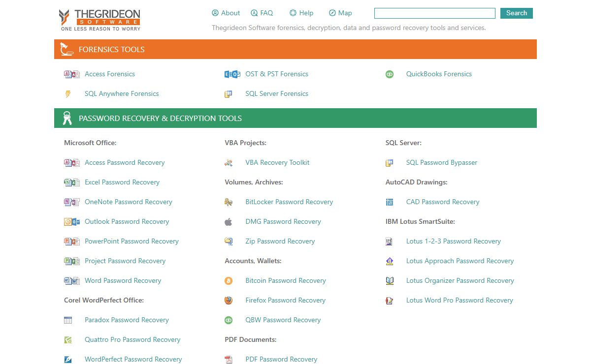Open the Firefox Password Recovery link
591x364 pixels.
click(x=285, y=301)
